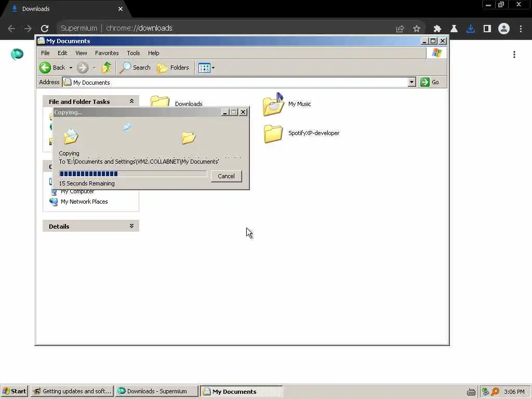Open the Favorites menu
The width and height of the screenshot is (532, 399).
107,53
